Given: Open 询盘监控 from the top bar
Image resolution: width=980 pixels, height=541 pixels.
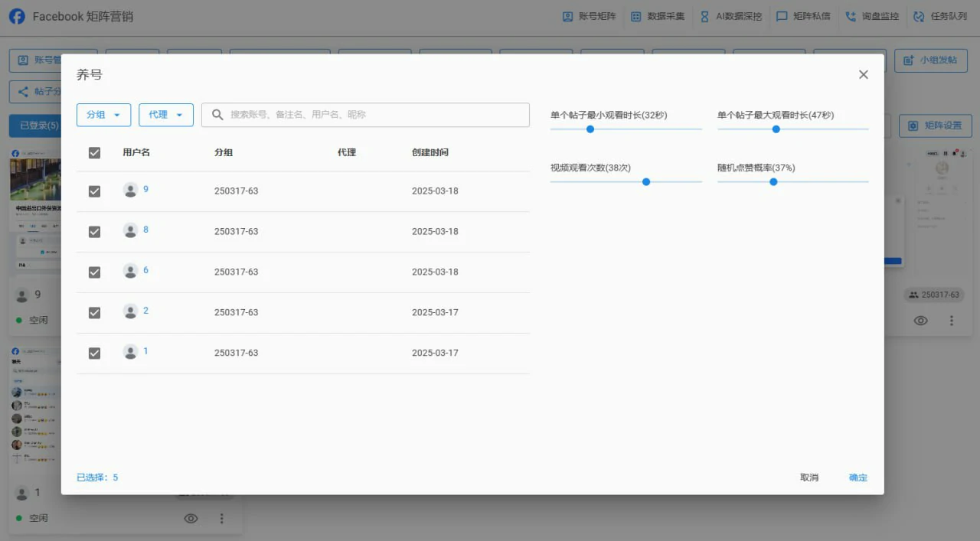Looking at the screenshot, I should point(871,16).
